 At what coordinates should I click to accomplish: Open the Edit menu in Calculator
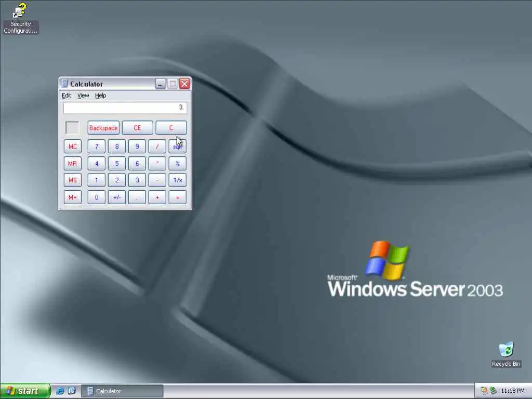(x=66, y=96)
